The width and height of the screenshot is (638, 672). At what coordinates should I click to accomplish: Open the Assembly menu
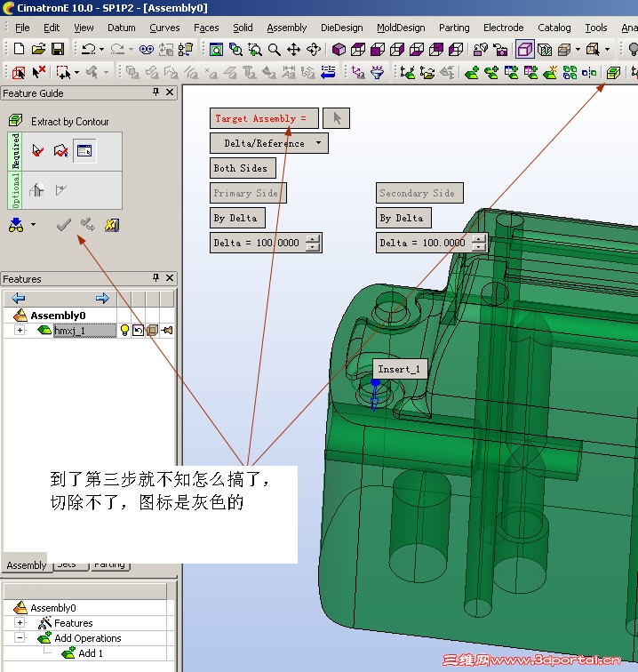point(287,28)
